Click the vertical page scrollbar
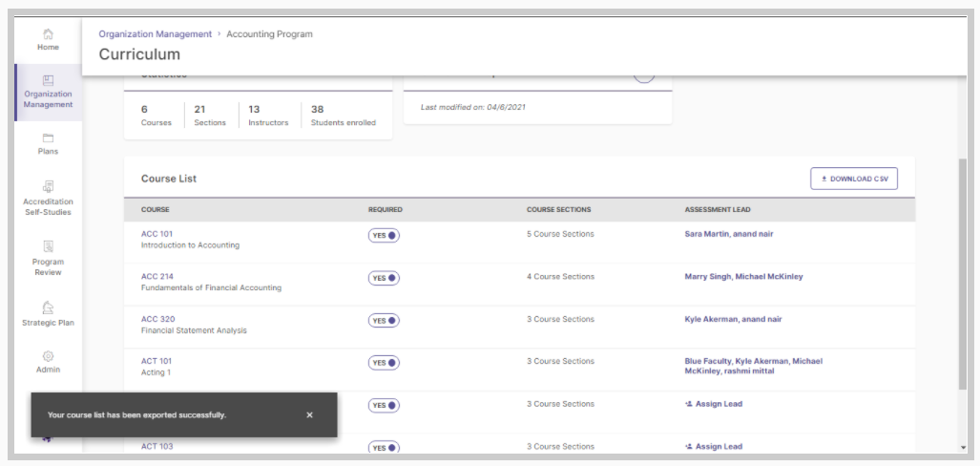The height and width of the screenshot is (466, 980). pyautogui.click(x=963, y=275)
